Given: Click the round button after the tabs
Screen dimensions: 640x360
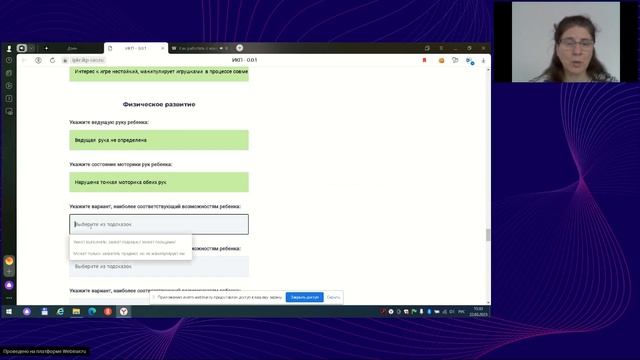Looking at the screenshot, I should (x=240, y=48).
